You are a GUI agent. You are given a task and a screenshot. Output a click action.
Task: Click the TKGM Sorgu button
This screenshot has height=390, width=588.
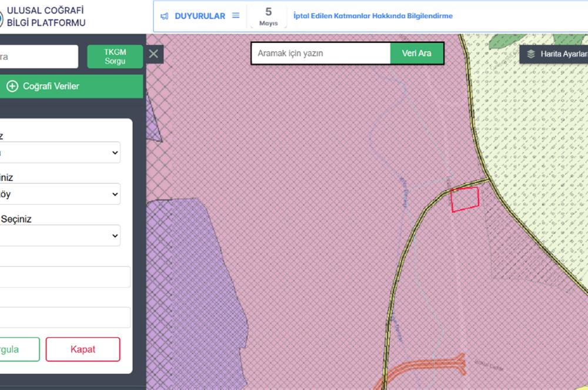115,56
